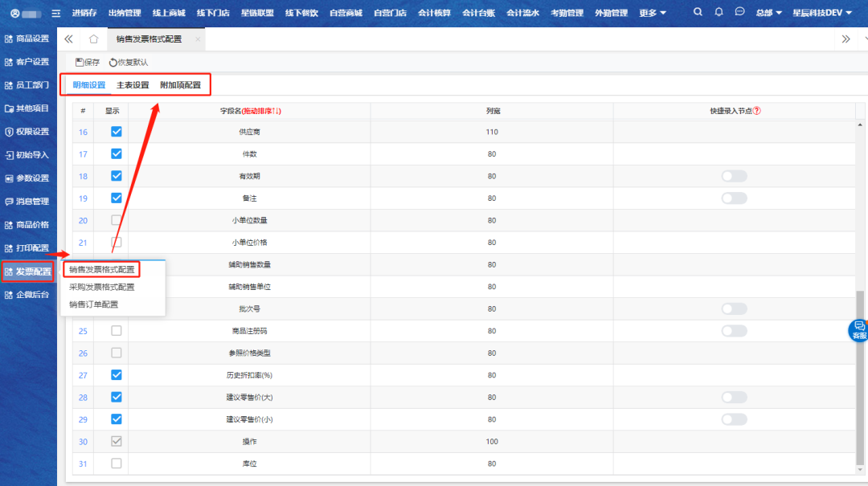Switch to the 主表设置 tab

133,85
